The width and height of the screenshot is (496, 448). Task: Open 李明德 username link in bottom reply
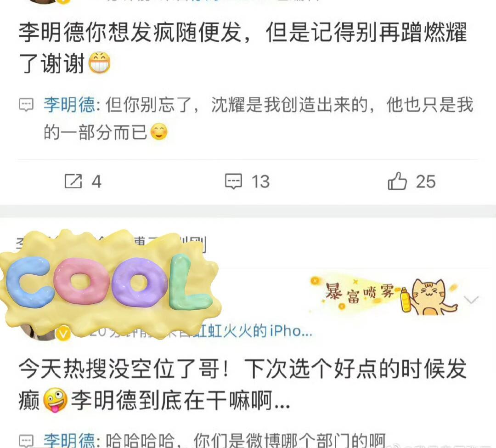point(69,440)
